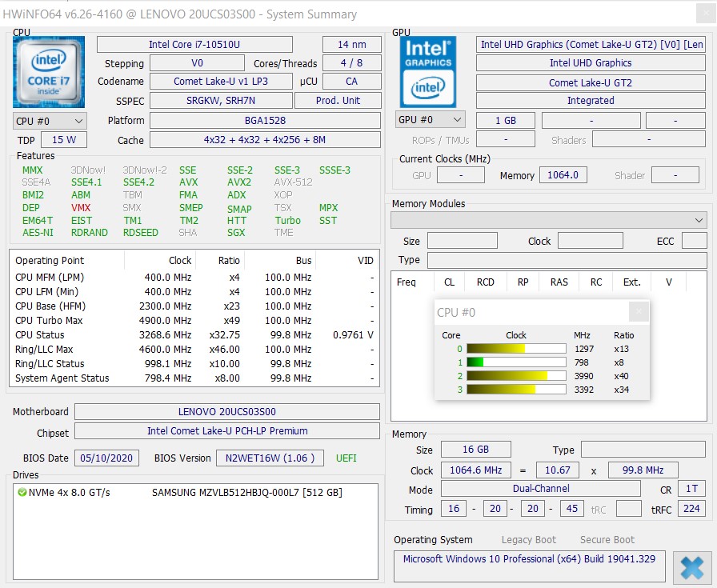Click the LENOVO 20UCS03S00 motherboard field
Viewport: 717px width, 588px height.
227,411
